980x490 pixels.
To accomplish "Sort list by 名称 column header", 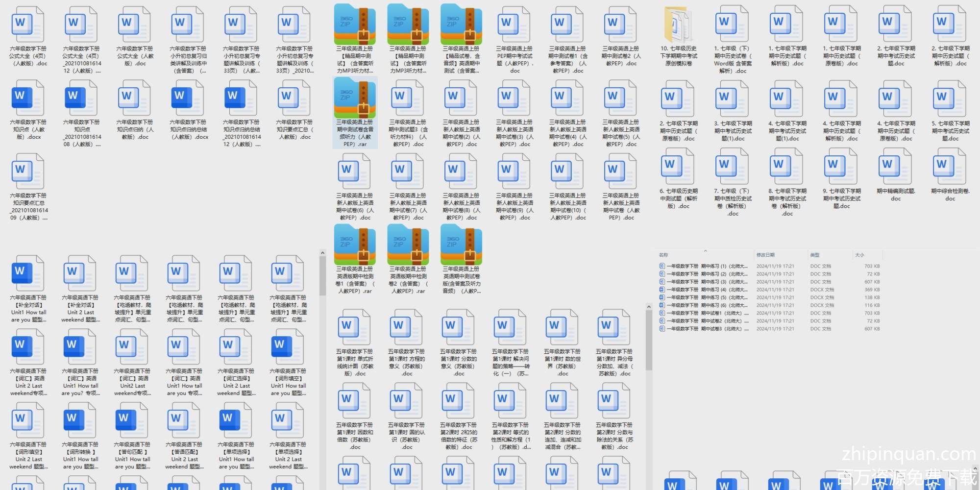I will pyautogui.click(x=663, y=255).
